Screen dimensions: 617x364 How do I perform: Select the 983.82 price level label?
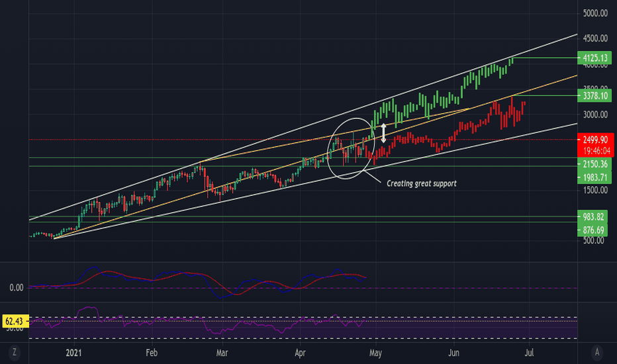(x=593, y=217)
